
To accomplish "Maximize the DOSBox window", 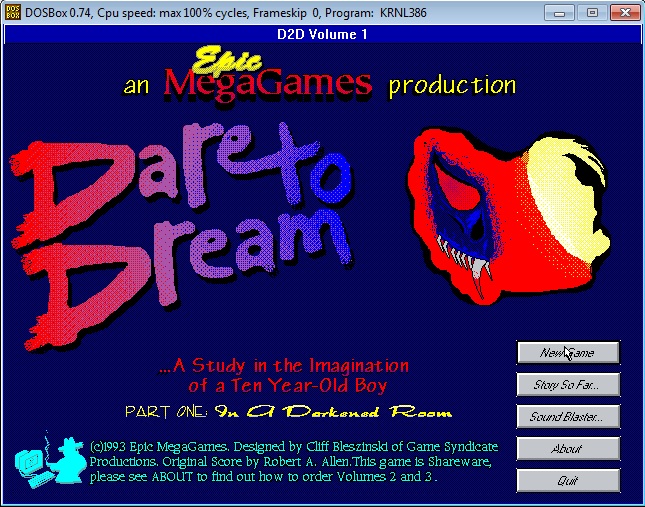I will [592, 12].
